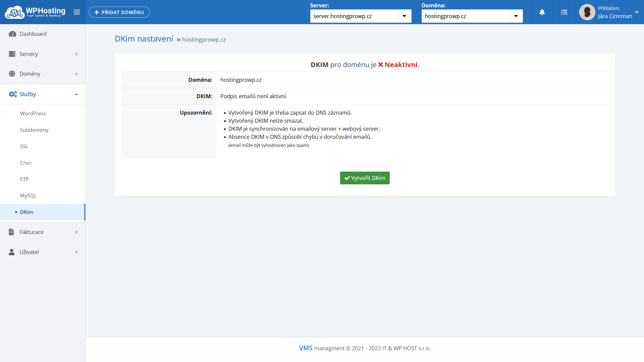Expand the user account menu chevron

[637, 12]
